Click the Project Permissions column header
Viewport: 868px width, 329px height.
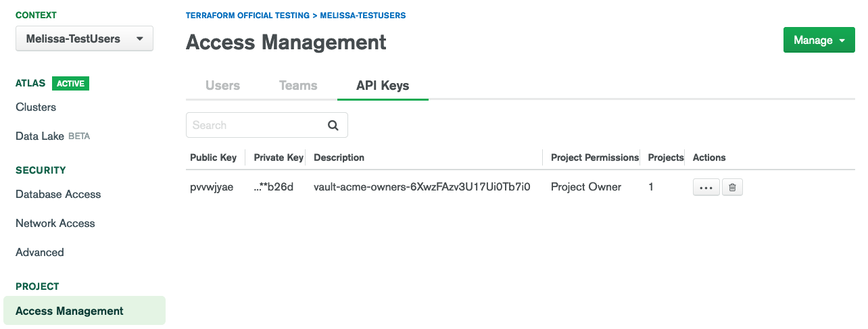pyautogui.click(x=594, y=157)
